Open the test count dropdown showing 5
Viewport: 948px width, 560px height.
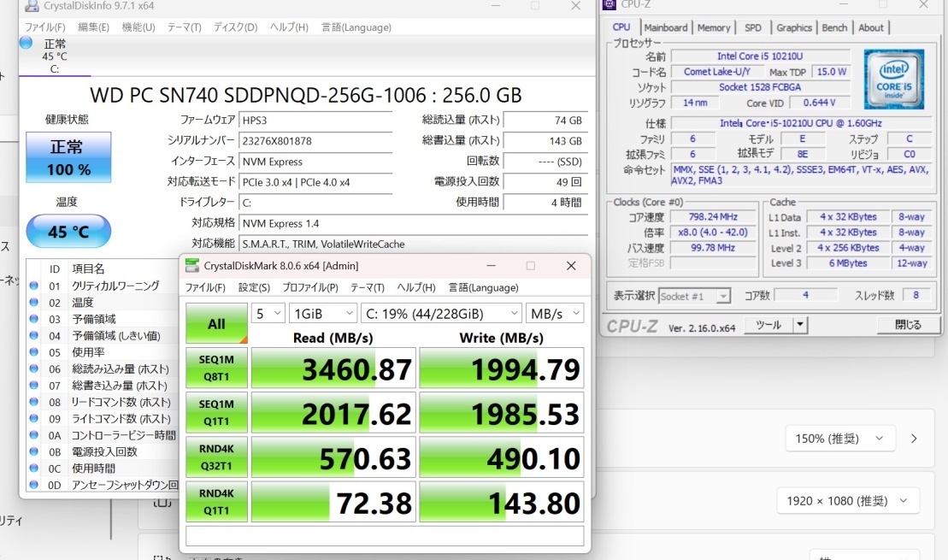[268, 313]
